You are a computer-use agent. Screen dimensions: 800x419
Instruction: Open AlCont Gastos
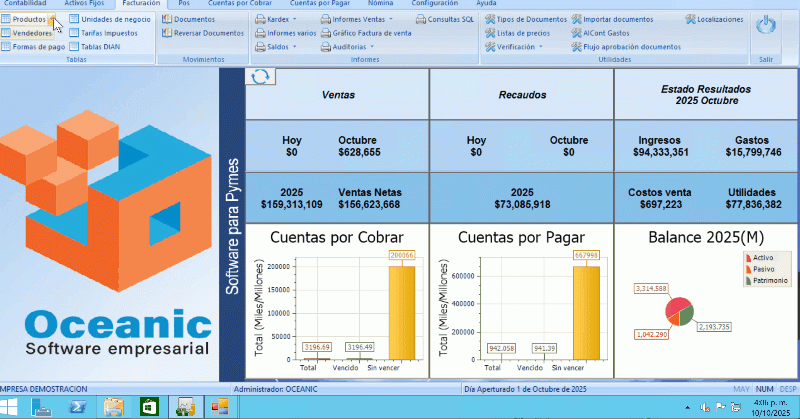click(601, 33)
